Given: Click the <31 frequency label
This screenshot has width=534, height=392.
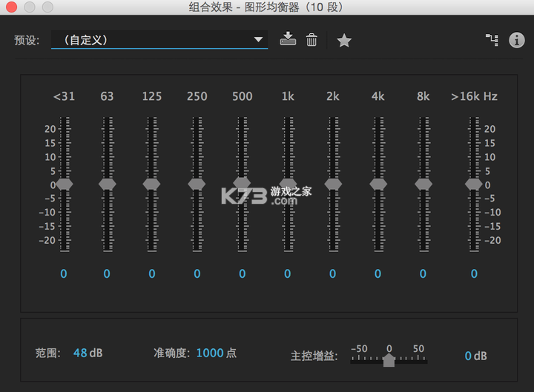Looking at the screenshot, I should [64, 96].
